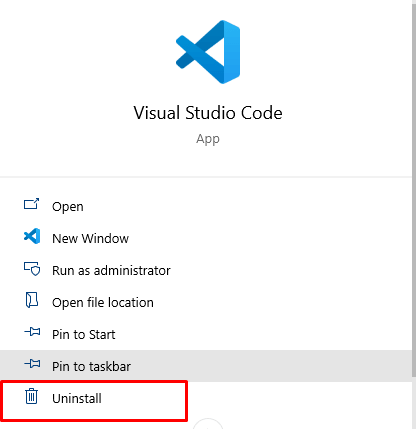Image resolution: width=416 pixels, height=429 pixels.
Task: Select Run as administrator
Action: [x=206, y=270]
